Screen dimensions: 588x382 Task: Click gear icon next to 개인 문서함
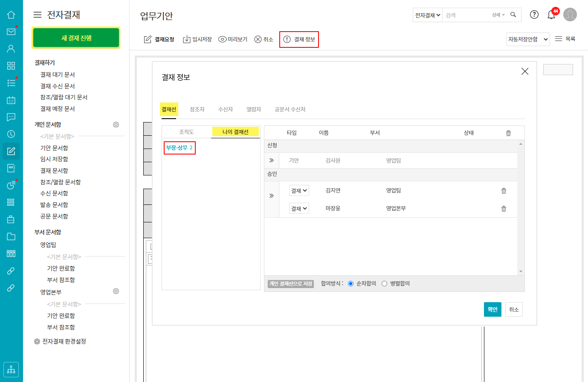point(116,125)
